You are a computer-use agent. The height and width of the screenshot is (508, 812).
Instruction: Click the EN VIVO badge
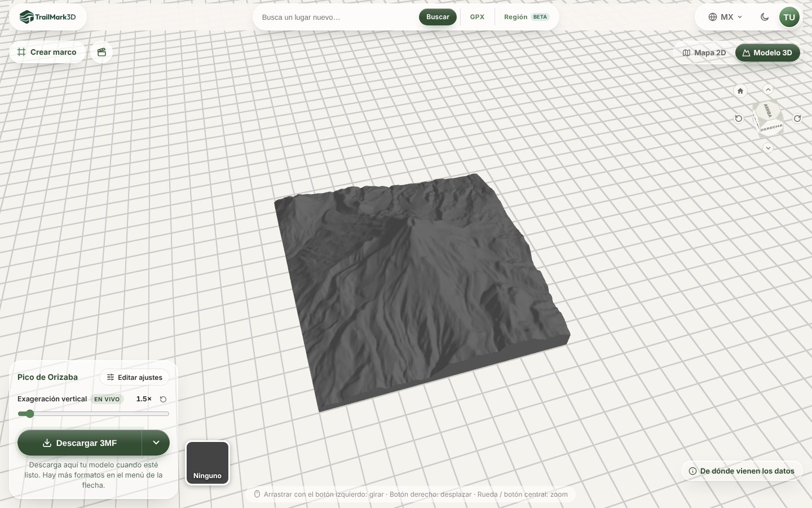tap(107, 399)
